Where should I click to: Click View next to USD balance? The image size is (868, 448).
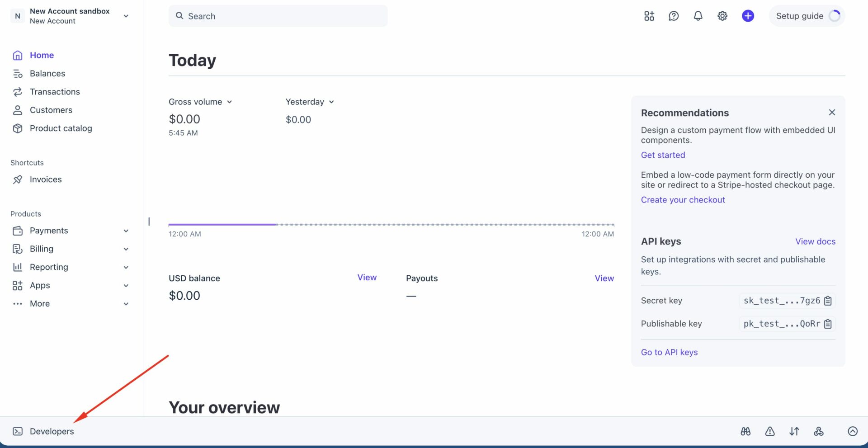click(367, 278)
